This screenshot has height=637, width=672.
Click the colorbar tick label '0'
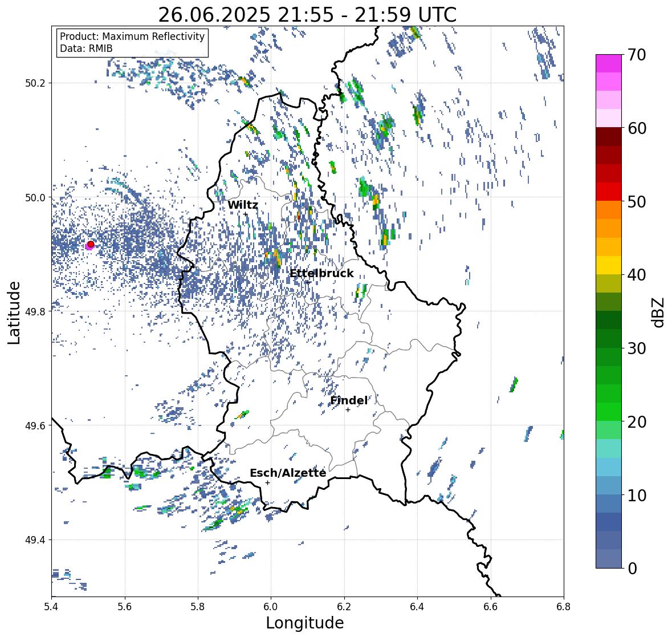pyautogui.click(x=632, y=569)
